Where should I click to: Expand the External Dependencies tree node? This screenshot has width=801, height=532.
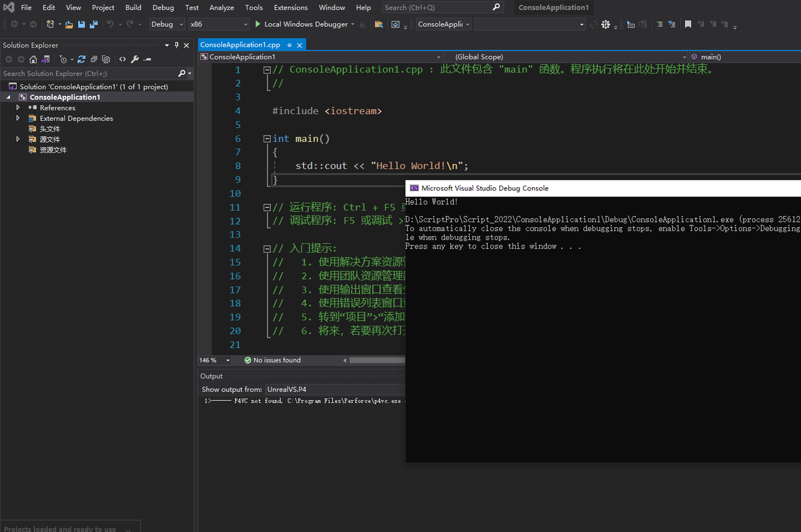click(x=18, y=118)
